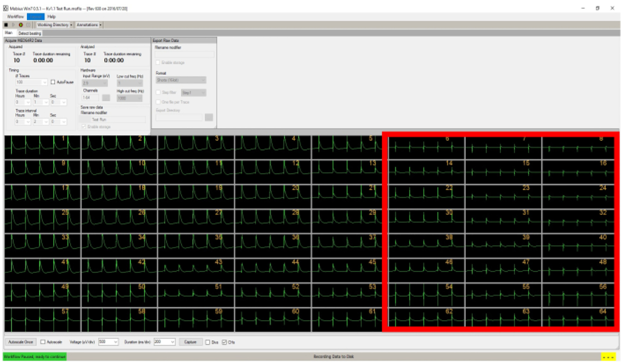This screenshot has height=364, width=623.
Task: Click the Mobius app icon in title bar
Action: [6, 8]
